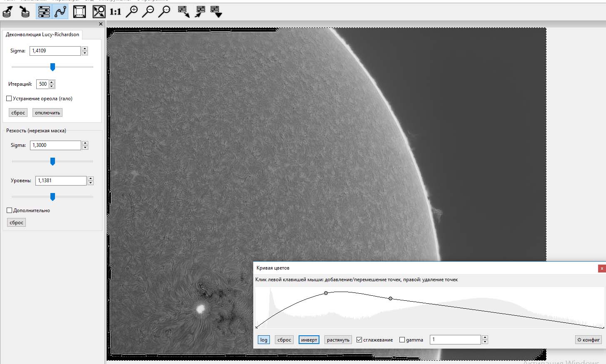The image size is (606, 364).
Task: Toggle the processing settings panel icon
Action: click(44, 12)
